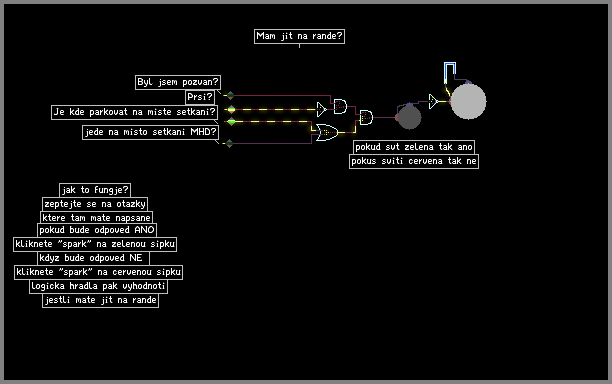Click the blue U-shaped element above the lamp

[x=450, y=72]
